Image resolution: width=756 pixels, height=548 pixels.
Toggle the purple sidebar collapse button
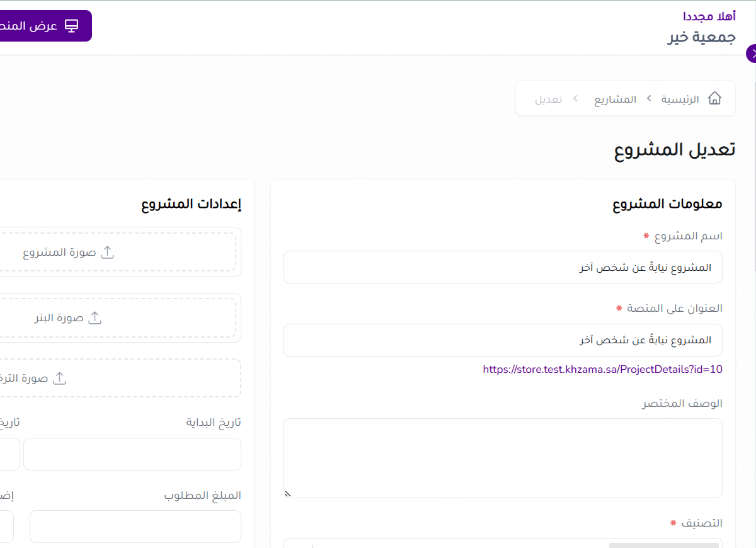pyautogui.click(x=752, y=54)
